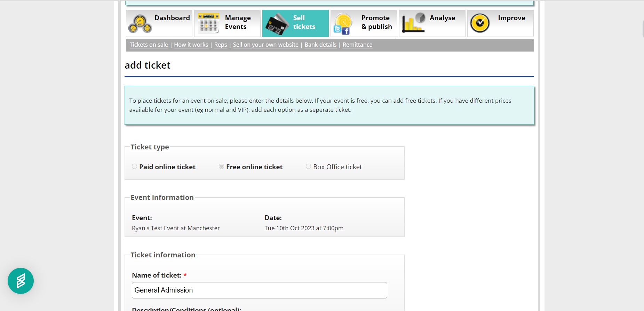Select the Paid online ticket option
Screen dimensions: 644x311
point(134,166)
